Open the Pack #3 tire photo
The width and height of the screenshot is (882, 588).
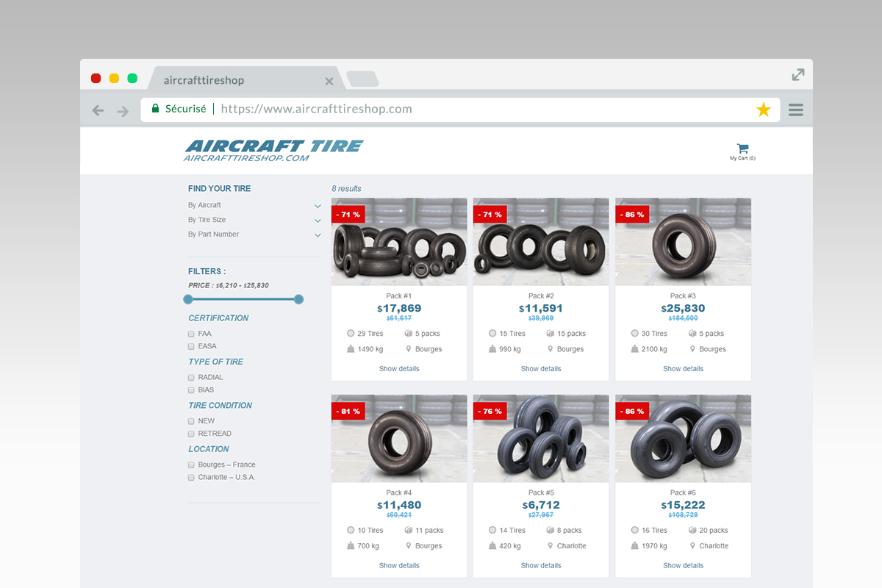pyautogui.click(x=683, y=242)
